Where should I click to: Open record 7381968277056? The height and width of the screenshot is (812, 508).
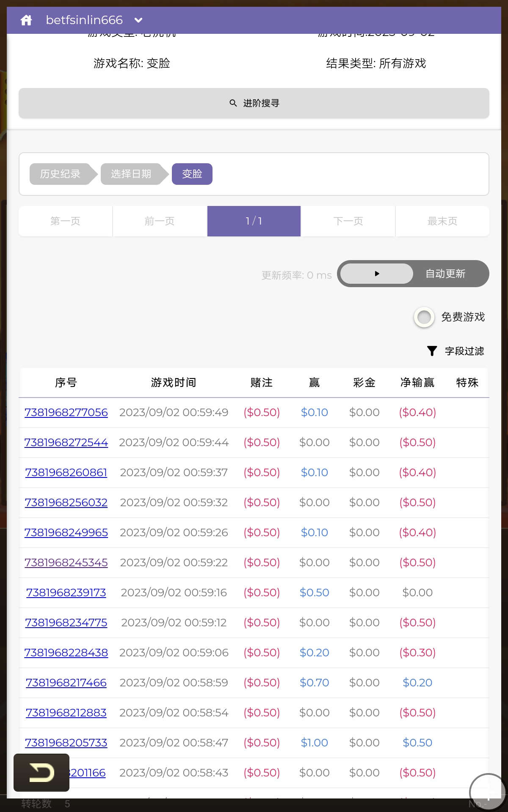(x=66, y=412)
